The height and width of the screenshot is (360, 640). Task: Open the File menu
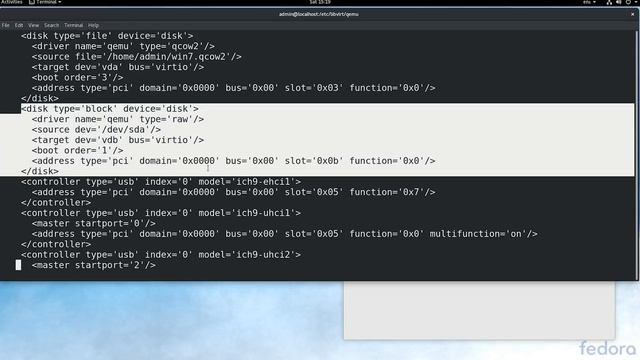coord(6,25)
